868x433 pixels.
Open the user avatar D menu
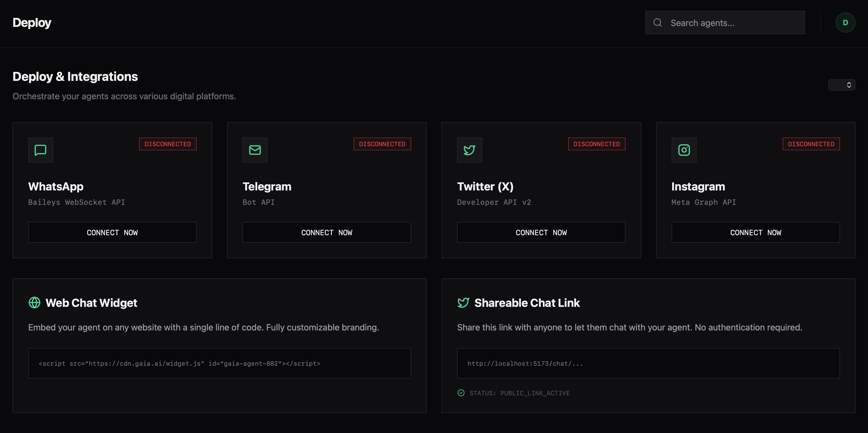pos(845,23)
